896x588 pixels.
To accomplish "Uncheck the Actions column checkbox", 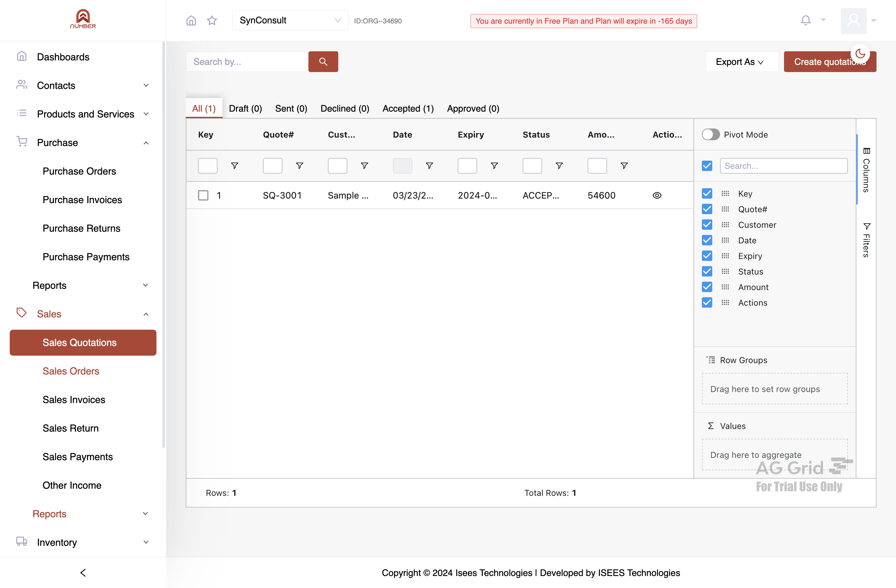I will tap(707, 302).
